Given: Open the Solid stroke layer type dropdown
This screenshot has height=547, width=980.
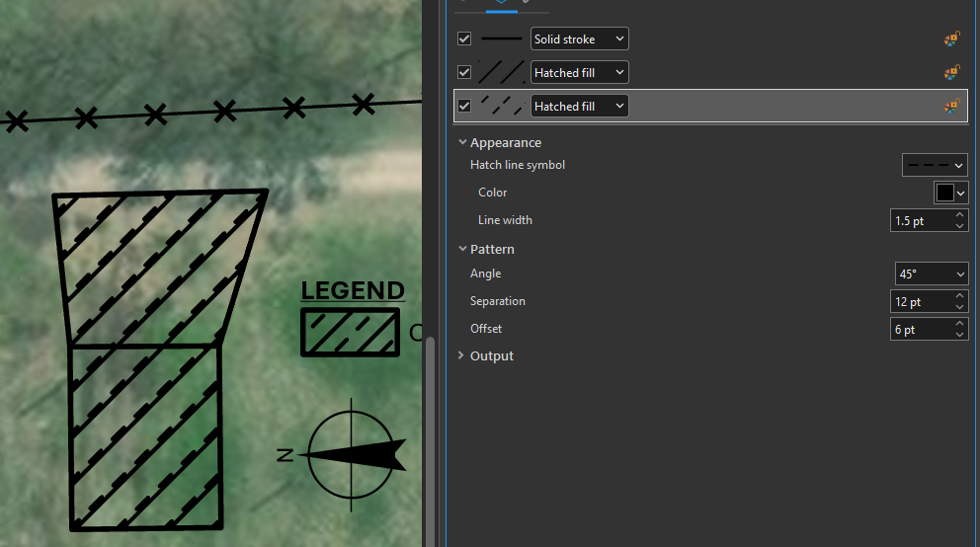Looking at the screenshot, I should click(579, 39).
